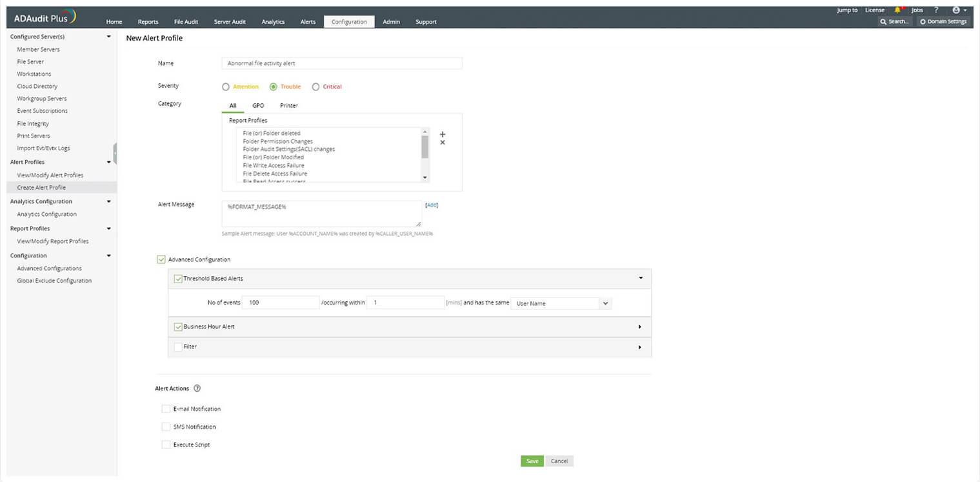Select the Trouble severity radio button
980x482 pixels.
coord(274,86)
